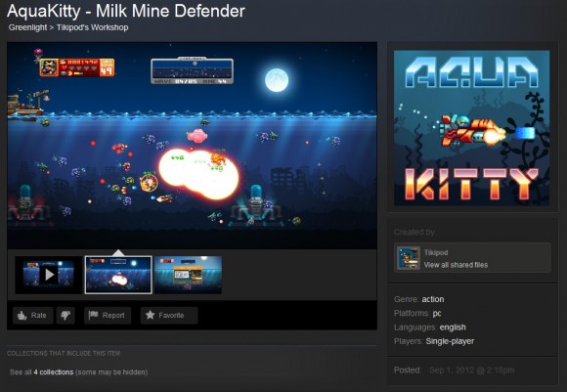Click the Tikipod creator name
567x392 pixels.
(436, 253)
